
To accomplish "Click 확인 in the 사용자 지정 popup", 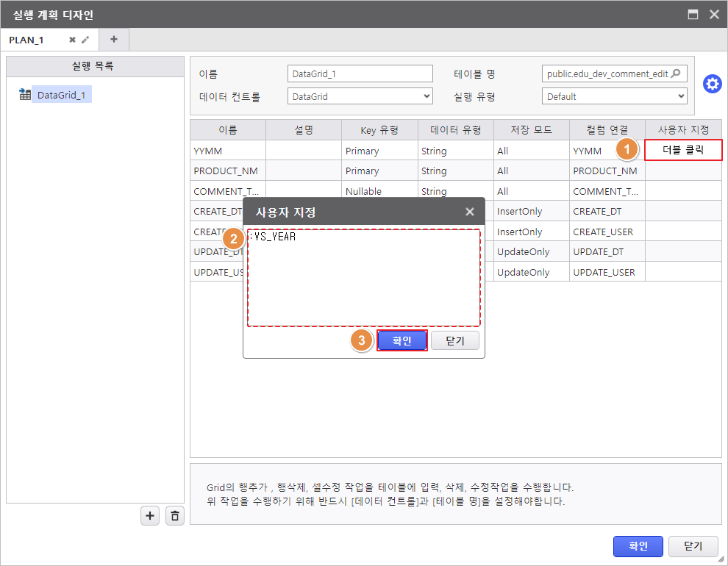I will coord(402,341).
